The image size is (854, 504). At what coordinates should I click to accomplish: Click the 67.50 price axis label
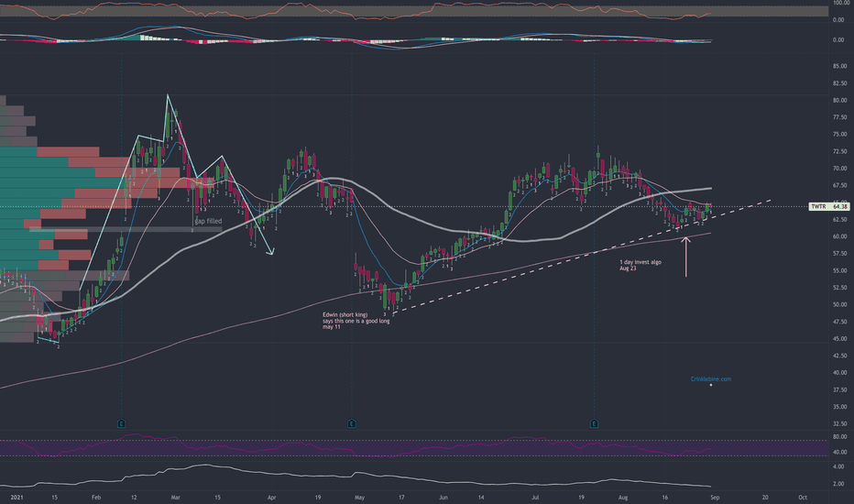point(839,185)
